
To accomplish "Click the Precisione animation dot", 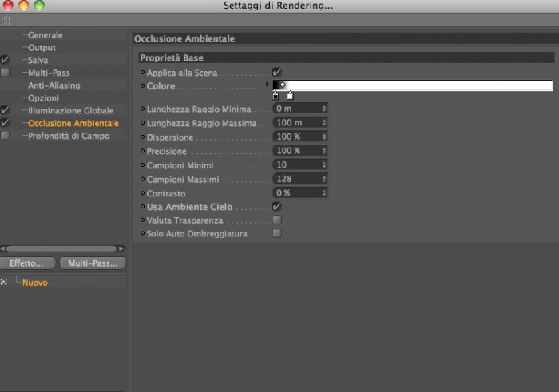I will (x=143, y=151).
